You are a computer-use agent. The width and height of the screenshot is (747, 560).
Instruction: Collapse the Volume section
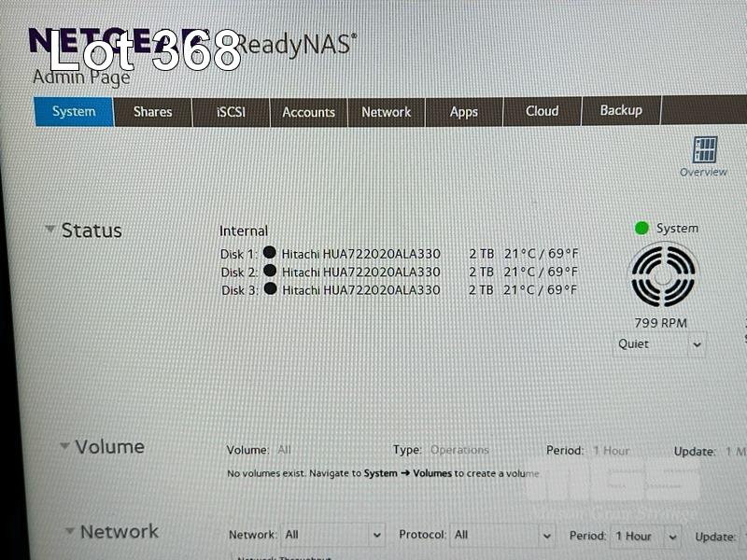point(64,446)
